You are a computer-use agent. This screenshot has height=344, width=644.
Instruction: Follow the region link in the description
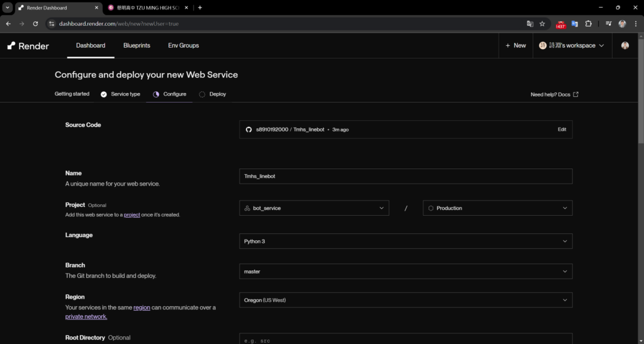[x=142, y=308]
